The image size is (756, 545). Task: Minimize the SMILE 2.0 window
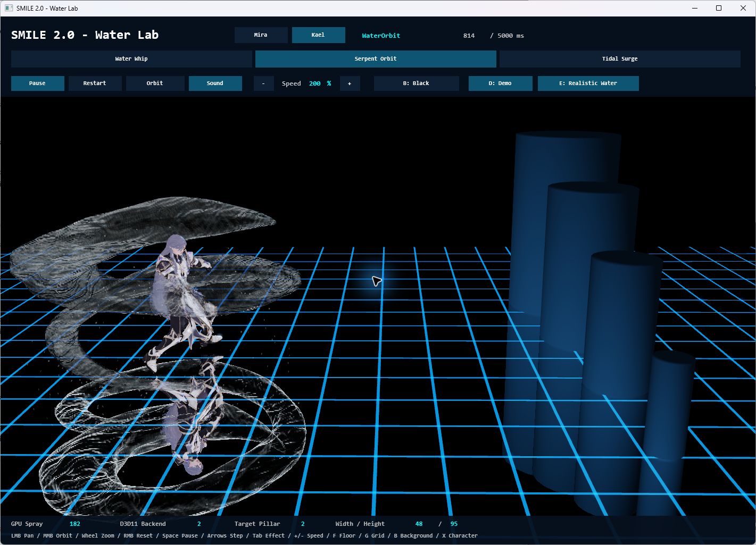(x=695, y=8)
